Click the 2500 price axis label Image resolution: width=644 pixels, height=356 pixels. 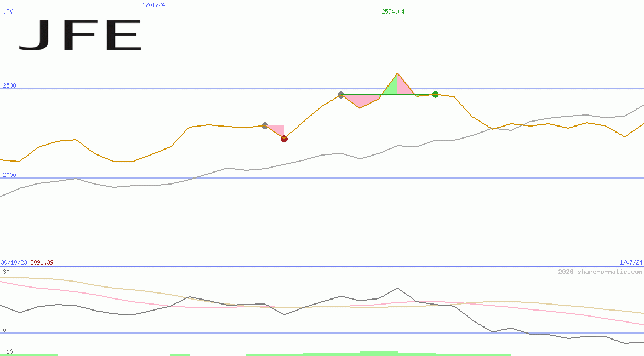pyautogui.click(x=9, y=85)
